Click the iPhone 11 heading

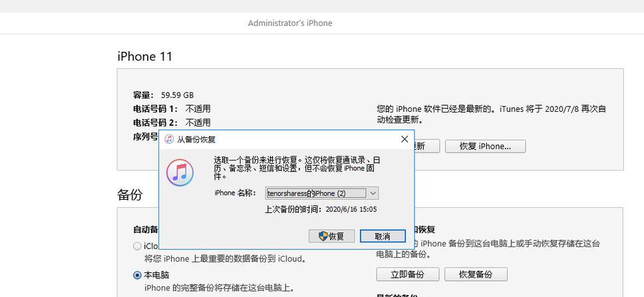[x=144, y=57]
